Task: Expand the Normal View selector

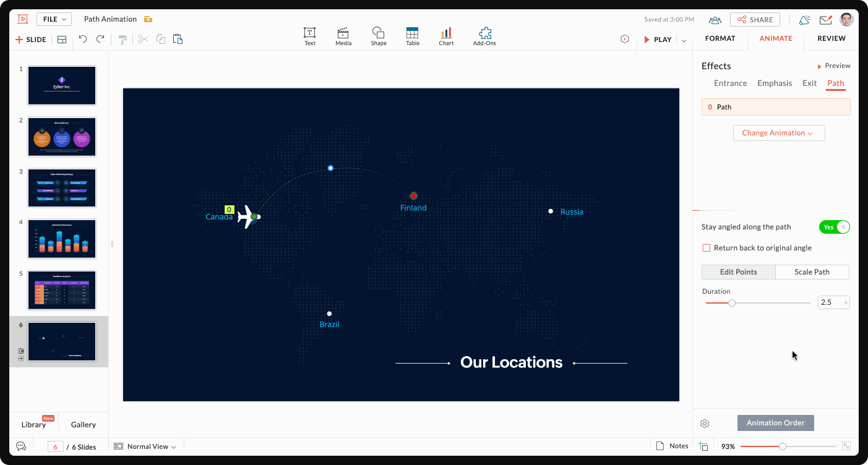Action: tap(145, 446)
